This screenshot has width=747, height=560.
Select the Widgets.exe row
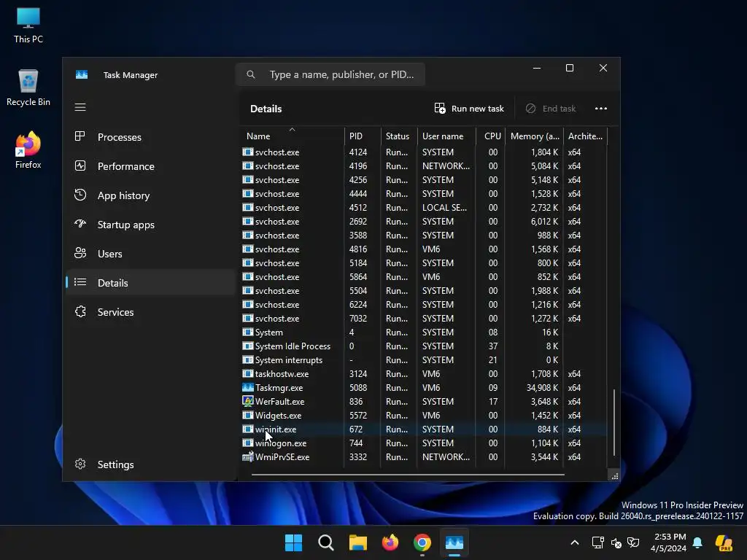424,415
